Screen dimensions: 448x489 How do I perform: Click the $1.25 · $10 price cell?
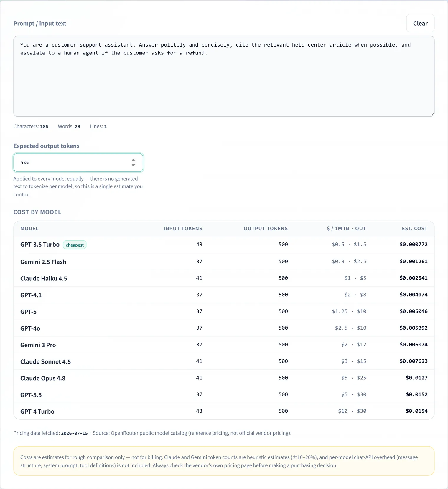[x=349, y=311]
